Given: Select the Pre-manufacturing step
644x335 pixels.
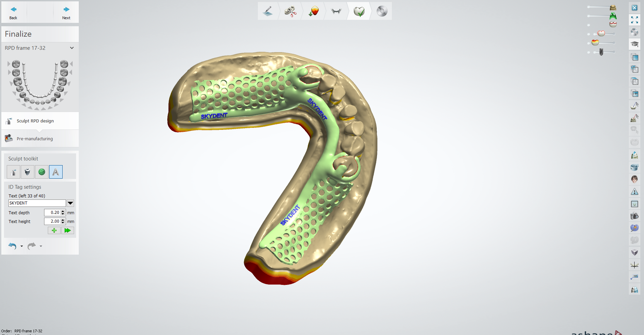Looking at the screenshot, I should point(35,139).
